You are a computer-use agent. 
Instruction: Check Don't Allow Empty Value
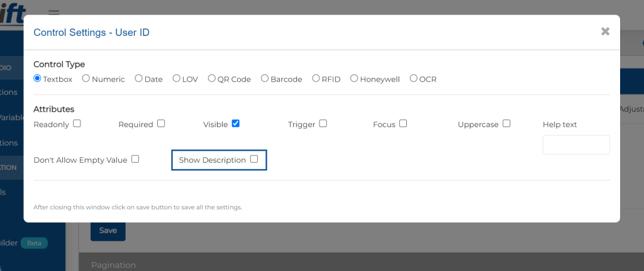(x=135, y=159)
